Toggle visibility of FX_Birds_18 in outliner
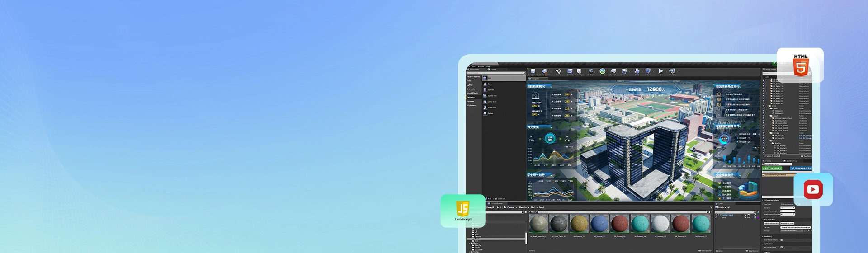The height and width of the screenshot is (253, 868). coord(764,98)
